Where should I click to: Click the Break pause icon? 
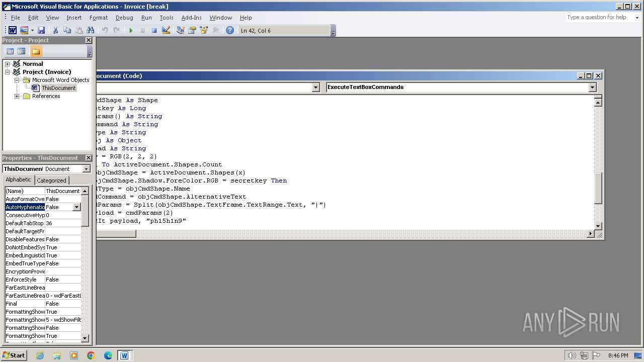[x=142, y=30]
